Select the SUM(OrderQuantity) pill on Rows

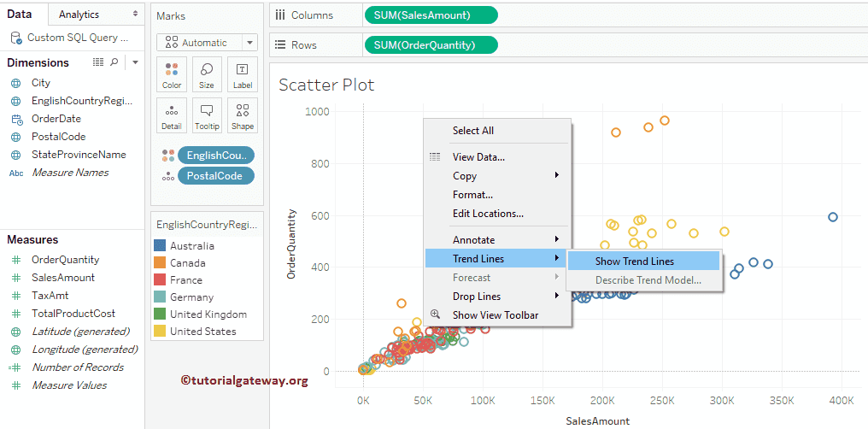click(431, 44)
